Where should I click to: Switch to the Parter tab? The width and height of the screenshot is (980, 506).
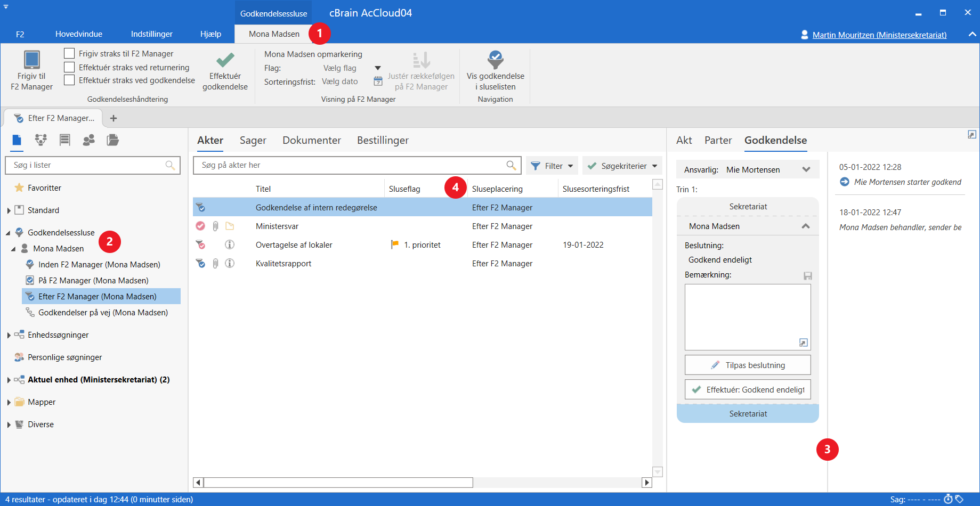(x=718, y=140)
